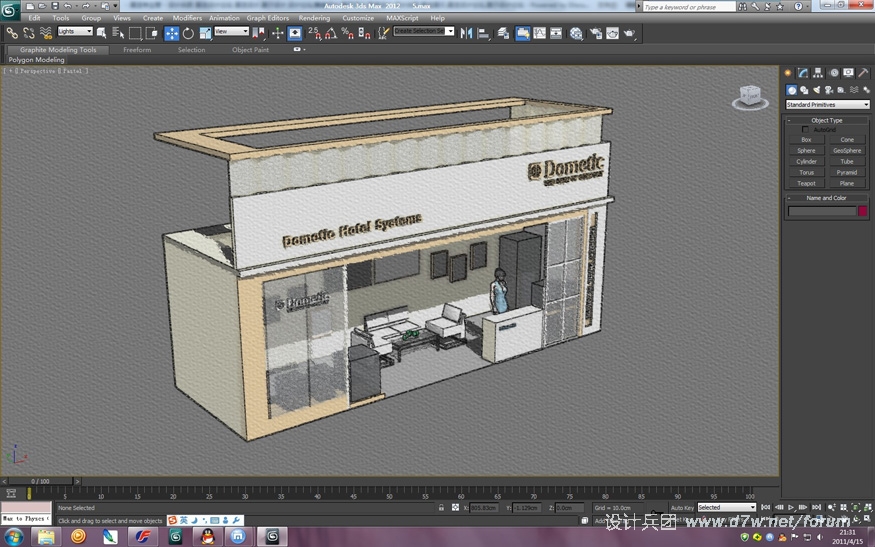This screenshot has height=547, width=875.
Task: Click the Rectangular Selection Region tool
Action: (x=135, y=33)
